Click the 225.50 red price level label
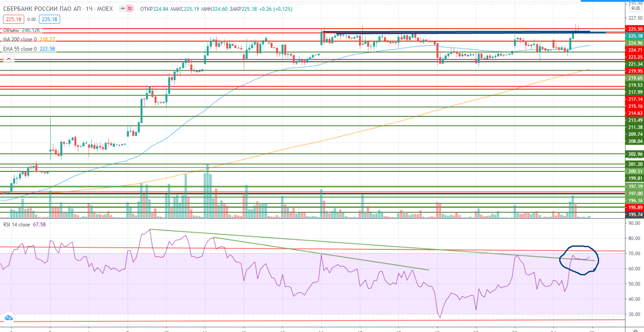Viewport: 644px width, 332px height. pyautogui.click(x=634, y=29)
